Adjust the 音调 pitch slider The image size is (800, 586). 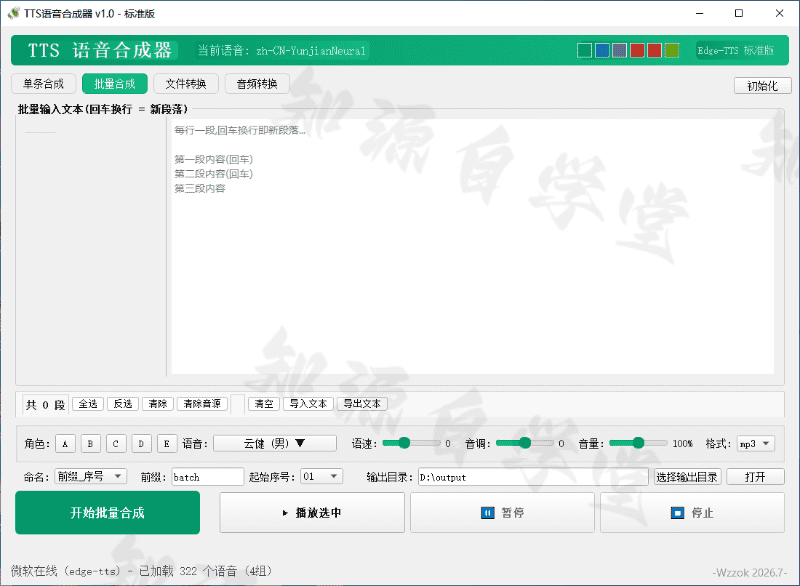pos(524,443)
